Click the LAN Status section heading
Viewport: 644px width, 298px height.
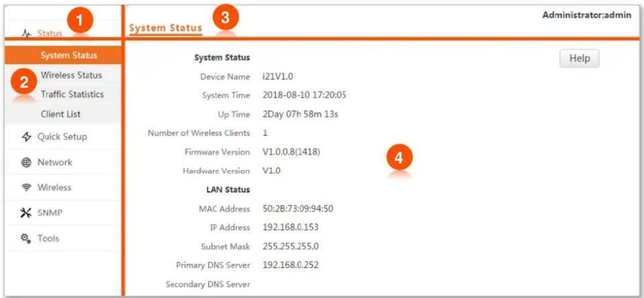click(228, 190)
